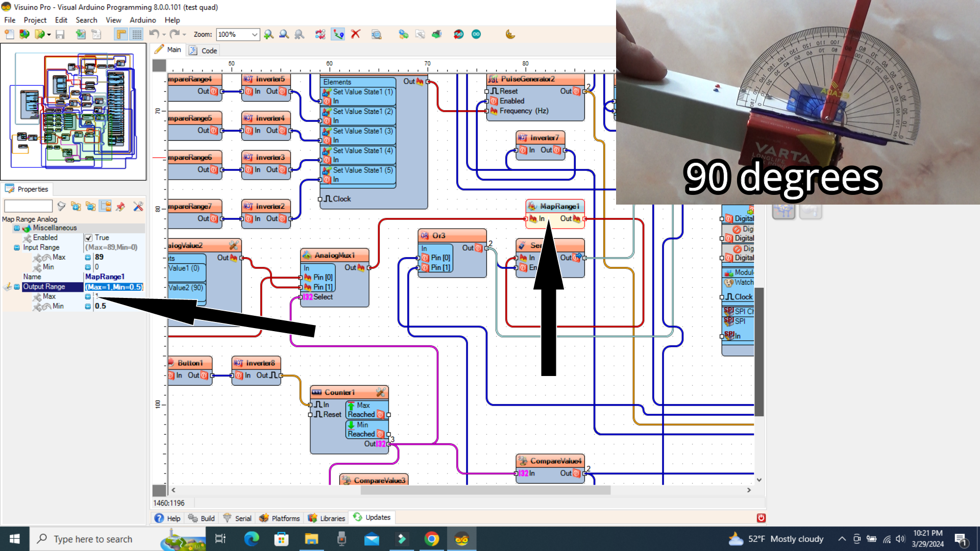The height and width of the screenshot is (551, 980).
Task: Open the Help bottom tab
Action: [x=167, y=518]
